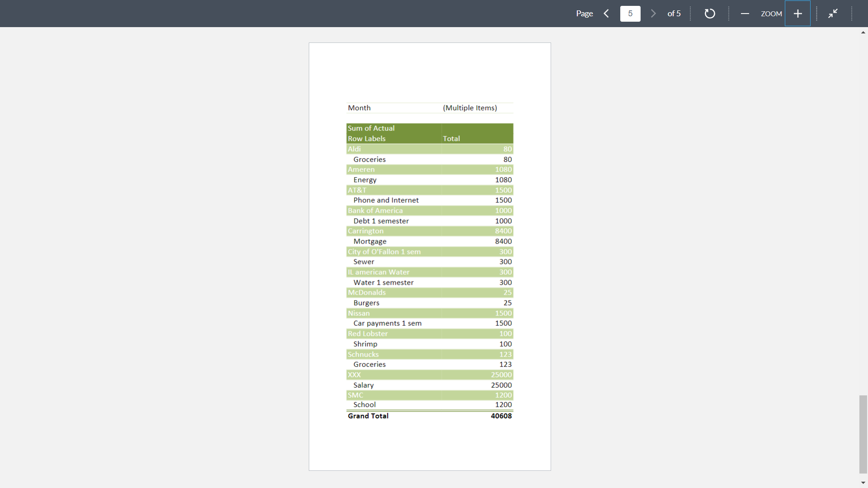
Task: Click the fit-to-window icon
Action: (x=833, y=14)
